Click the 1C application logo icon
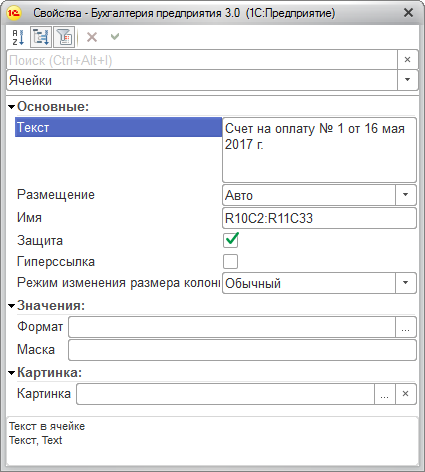Viewport: 425px width, 472px height. click(x=14, y=13)
